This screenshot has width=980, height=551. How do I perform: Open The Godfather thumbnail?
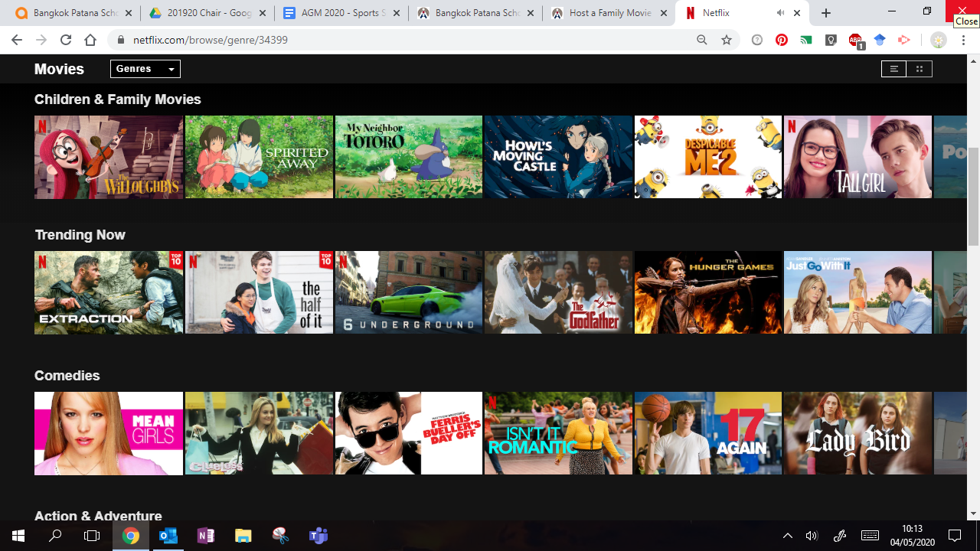coord(559,292)
